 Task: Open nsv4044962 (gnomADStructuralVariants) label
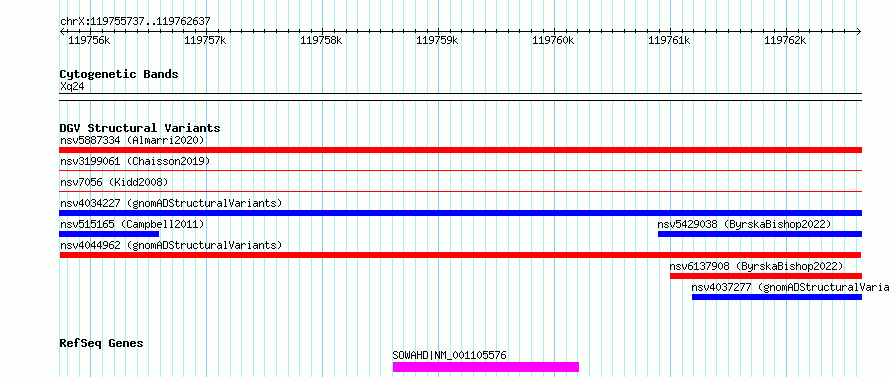click(x=171, y=245)
